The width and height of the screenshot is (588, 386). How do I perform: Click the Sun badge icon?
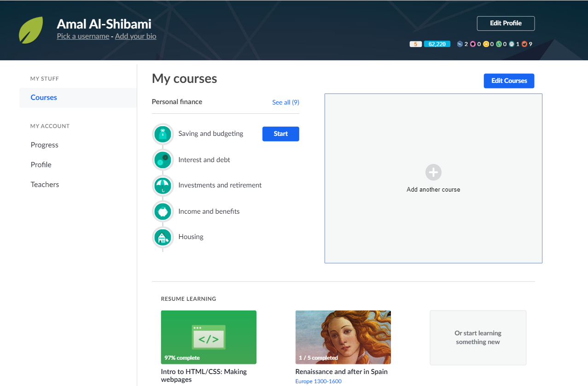486,44
